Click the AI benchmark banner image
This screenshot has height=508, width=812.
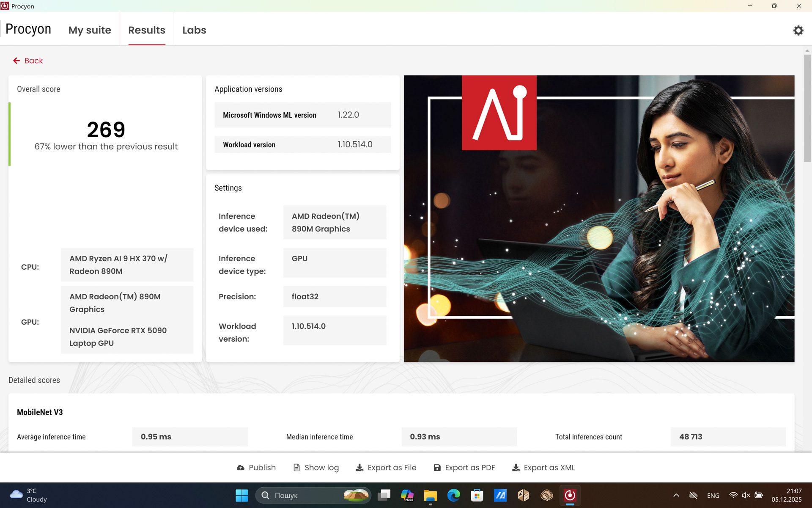tap(599, 218)
